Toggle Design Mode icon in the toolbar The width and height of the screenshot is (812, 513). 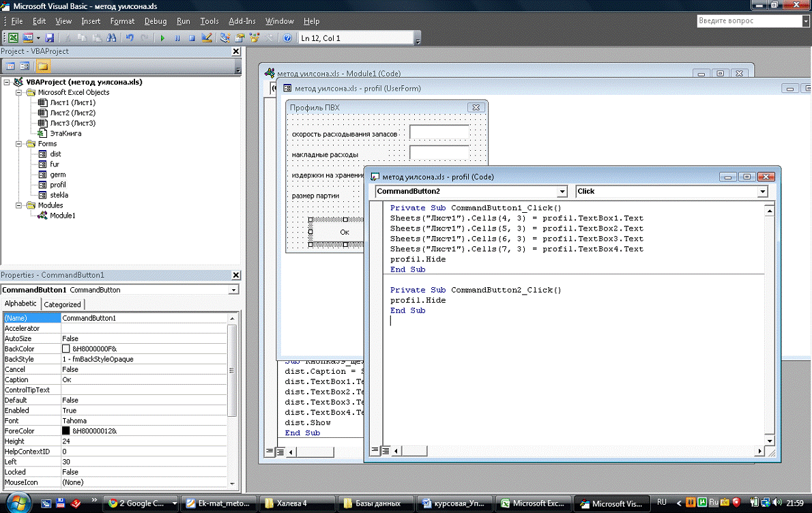207,38
